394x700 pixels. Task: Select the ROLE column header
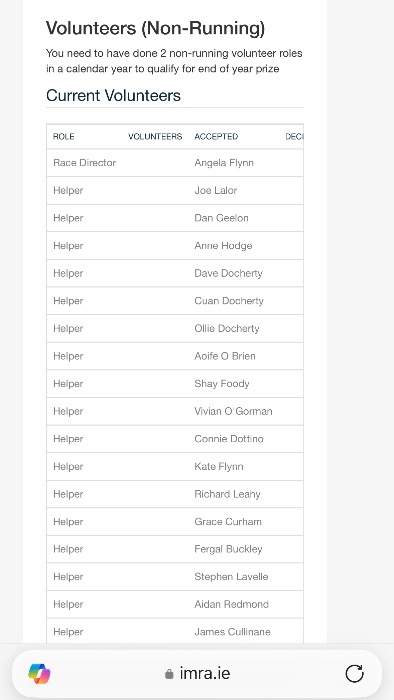[x=64, y=137]
